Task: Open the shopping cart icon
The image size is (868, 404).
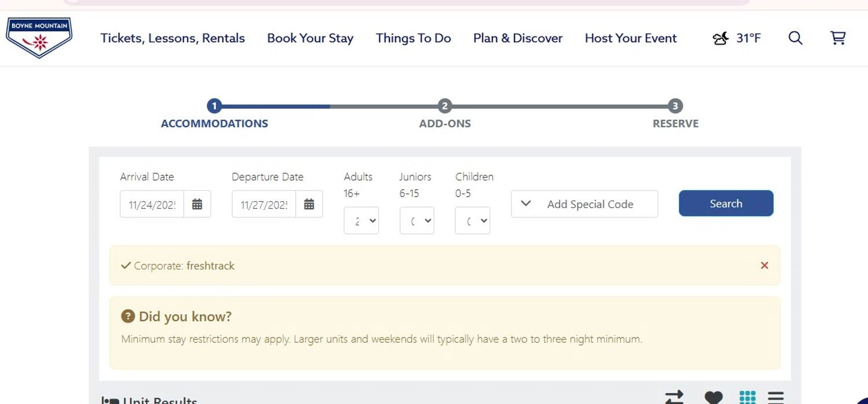Action: pyautogui.click(x=838, y=38)
